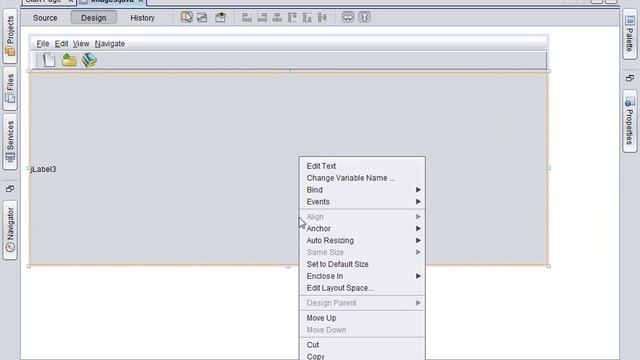
Task: Open the Palette side panel
Action: (x=630, y=34)
